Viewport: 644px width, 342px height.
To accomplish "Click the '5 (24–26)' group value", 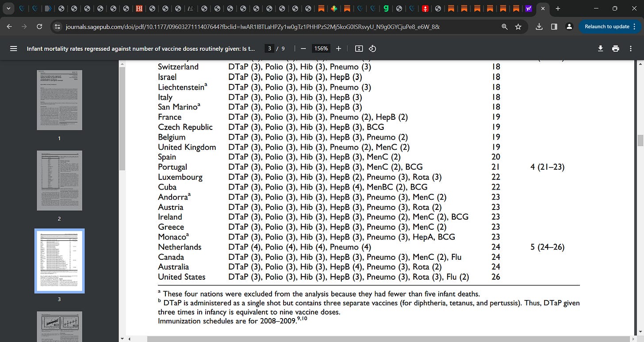I will [547, 247].
